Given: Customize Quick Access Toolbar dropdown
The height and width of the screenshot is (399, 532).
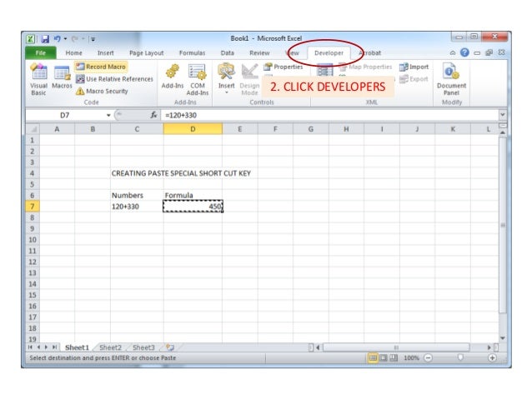Looking at the screenshot, I should click(93, 39).
